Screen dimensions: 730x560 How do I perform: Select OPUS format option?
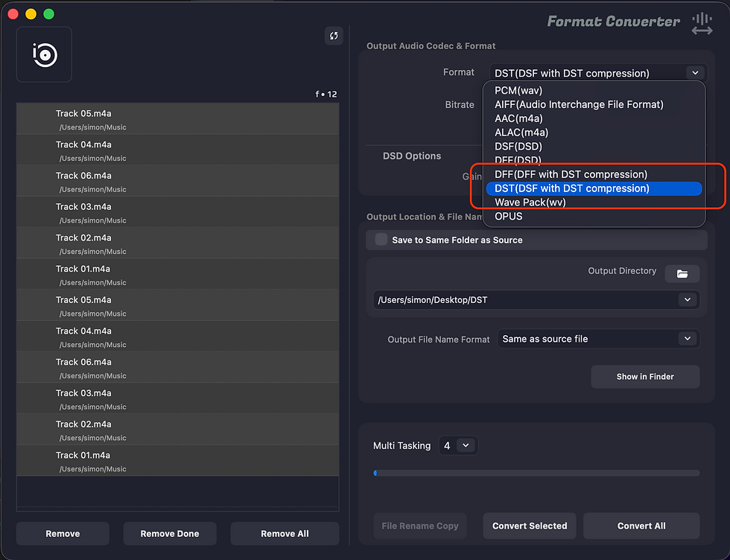coord(594,216)
